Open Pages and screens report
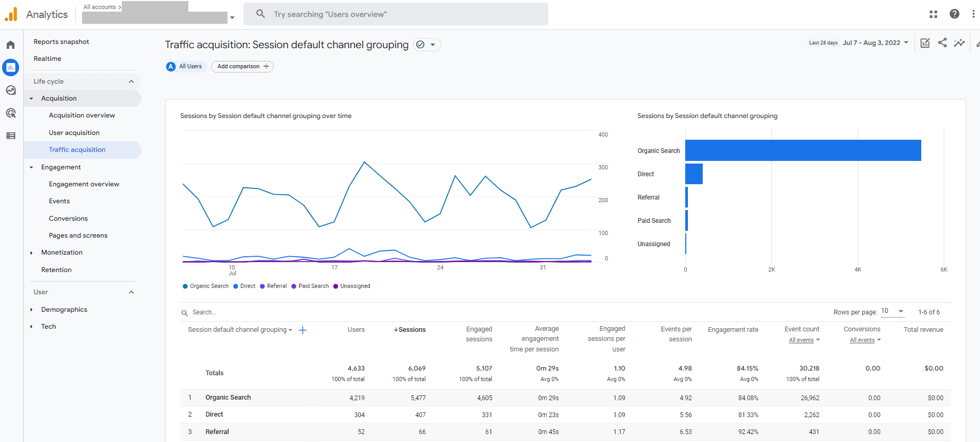 (78, 236)
